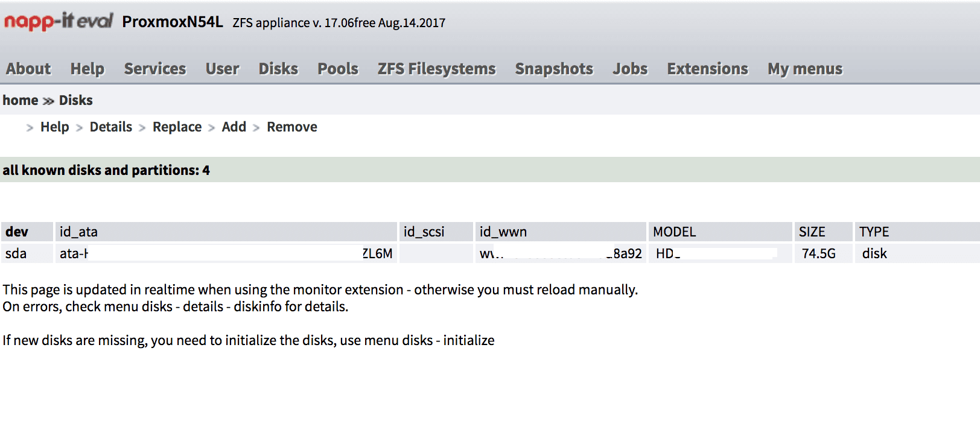
Task: Open the Jobs menu
Action: coord(630,69)
